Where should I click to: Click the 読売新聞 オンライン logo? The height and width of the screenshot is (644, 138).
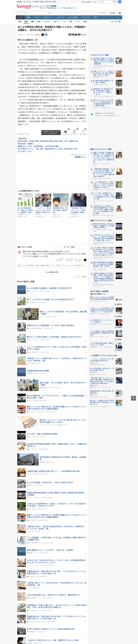coord(77,35)
